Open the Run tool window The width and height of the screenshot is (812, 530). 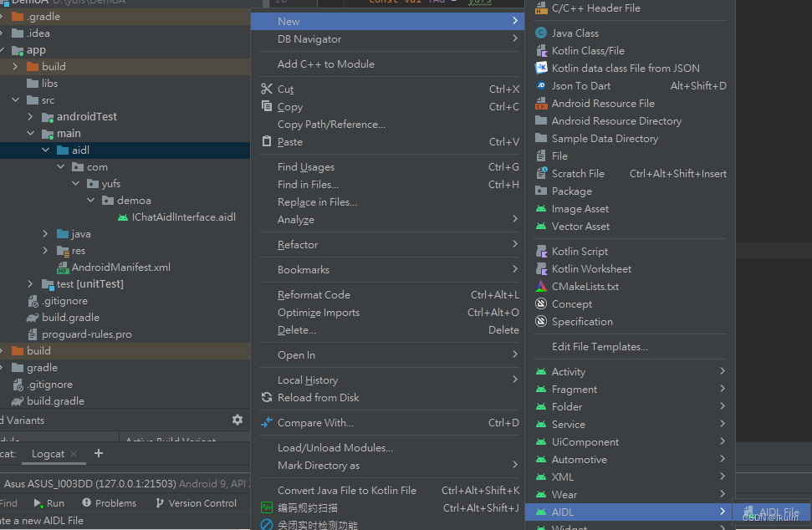tap(49, 503)
